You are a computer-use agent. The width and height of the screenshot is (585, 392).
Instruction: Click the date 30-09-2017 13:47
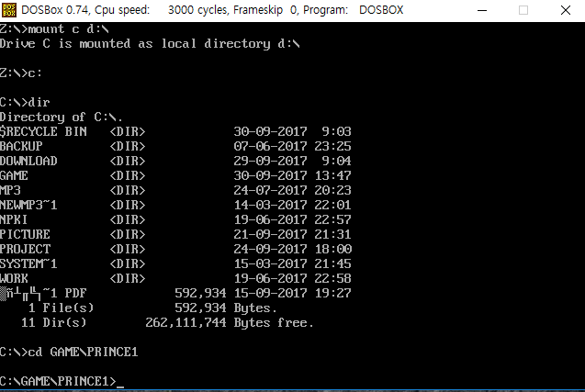(x=292, y=175)
